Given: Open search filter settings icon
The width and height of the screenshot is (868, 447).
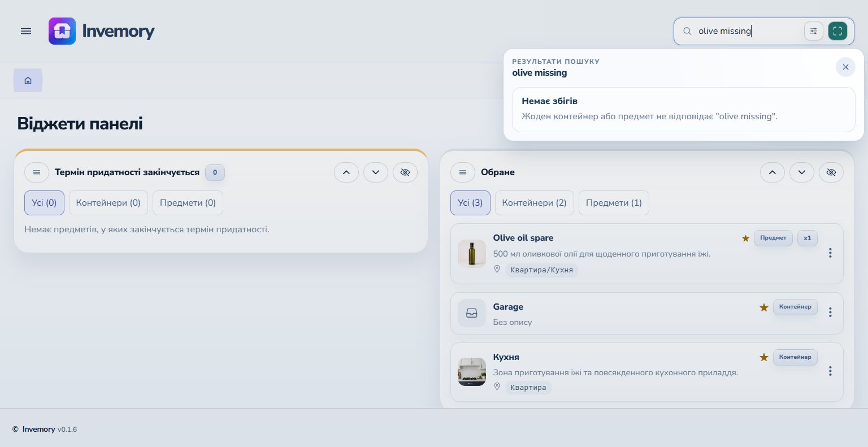Looking at the screenshot, I should [814, 31].
